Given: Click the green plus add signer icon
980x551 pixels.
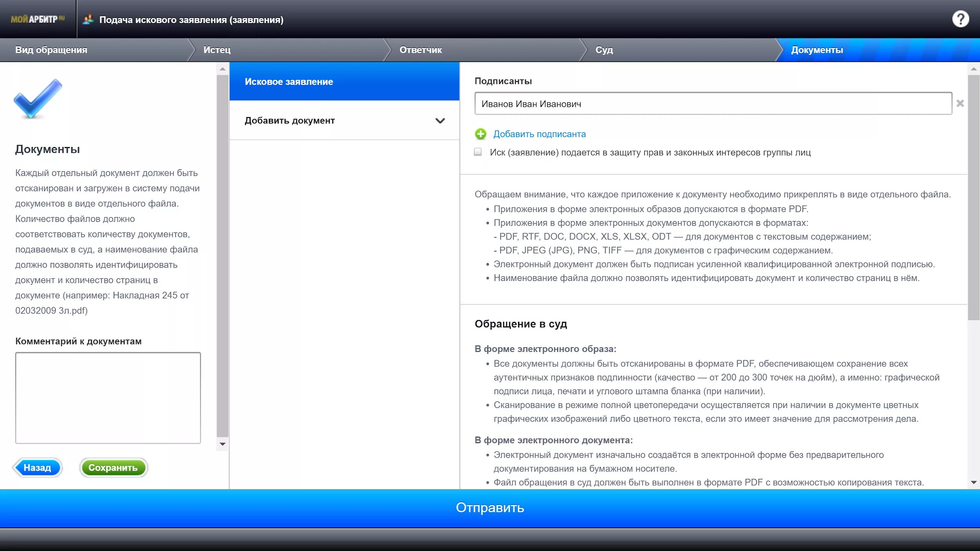Looking at the screenshot, I should coord(481,134).
